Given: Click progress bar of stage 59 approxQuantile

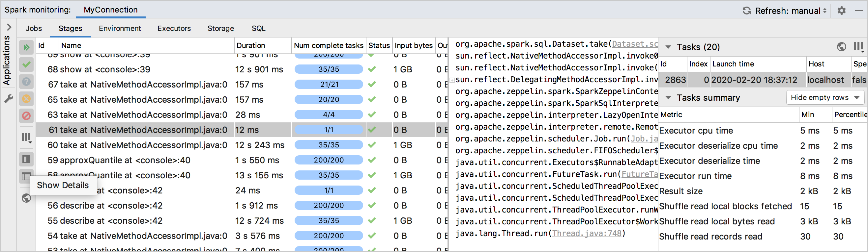Looking at the screenshot, I should pos(329,160).
